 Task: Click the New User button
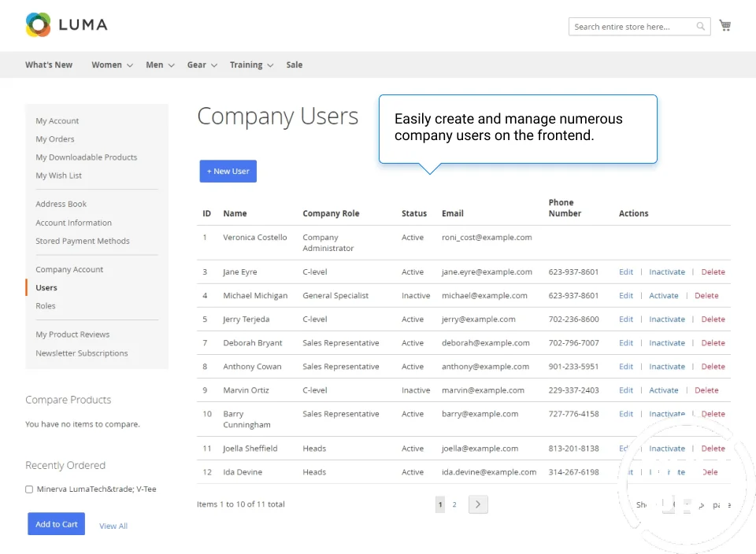tap(228, 172)
